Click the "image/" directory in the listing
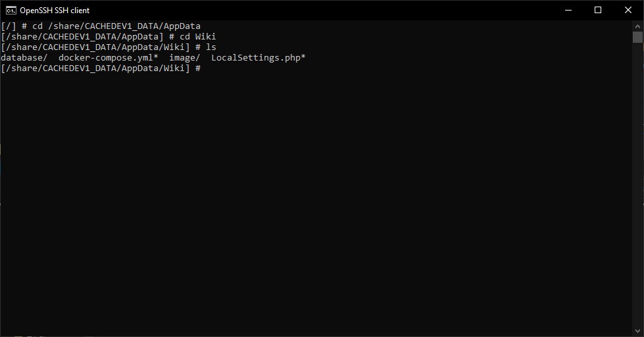The width and height of the screenshot is (644, 337). pos(185,58)
